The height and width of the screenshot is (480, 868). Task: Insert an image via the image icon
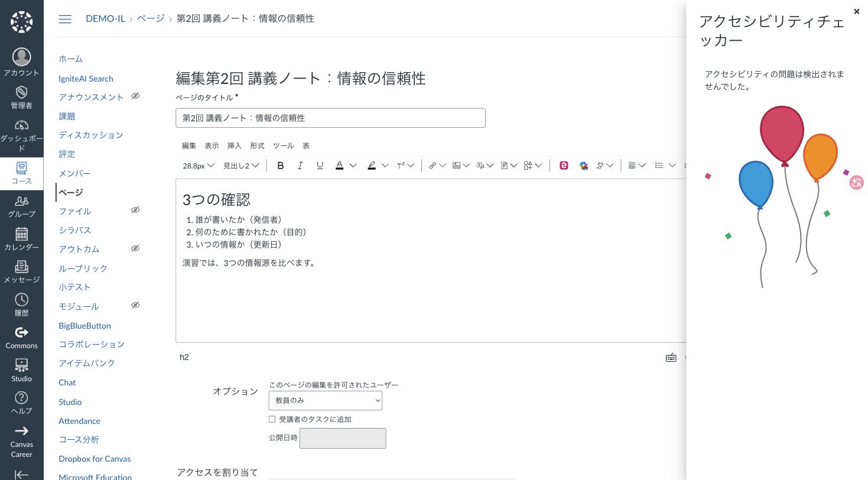tap(456, 166)
